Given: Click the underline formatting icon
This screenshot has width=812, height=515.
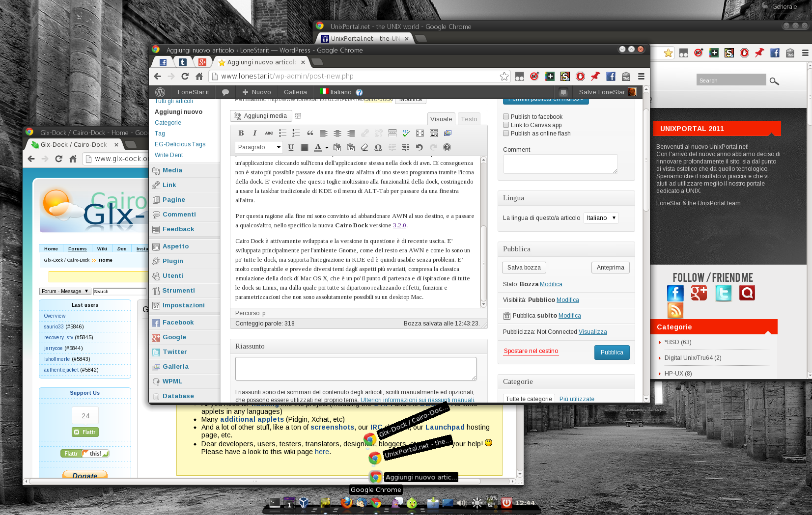Looking at the screenshot, I should pyautogui.click(x=291, y=147).
